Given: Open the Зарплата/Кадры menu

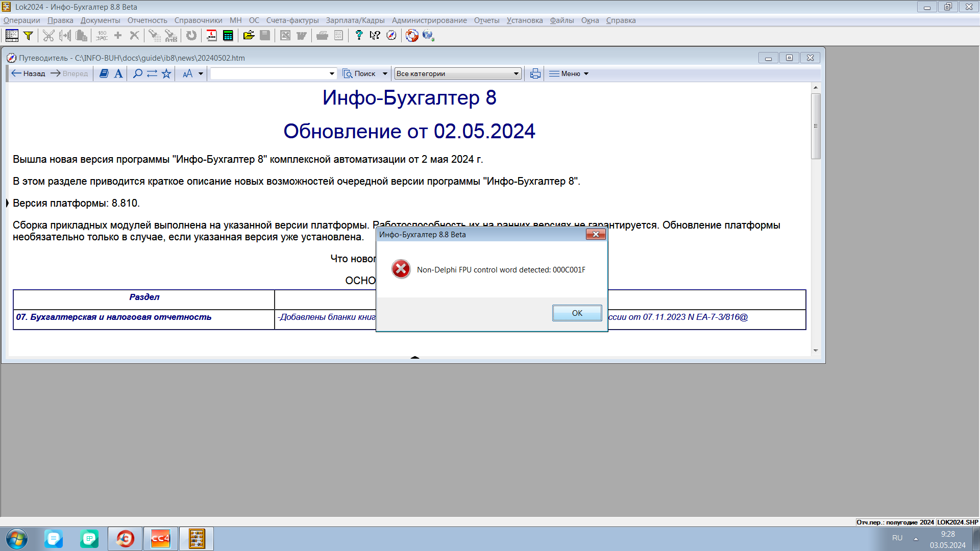Looking at the screenshot, I should point(355,20).
